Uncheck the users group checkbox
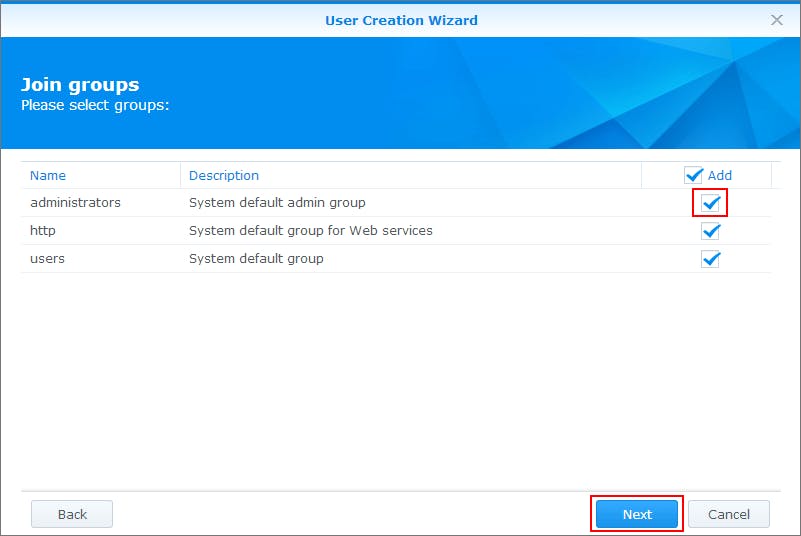This screenshot has height=536, width=801. click(x=710, y=259)
